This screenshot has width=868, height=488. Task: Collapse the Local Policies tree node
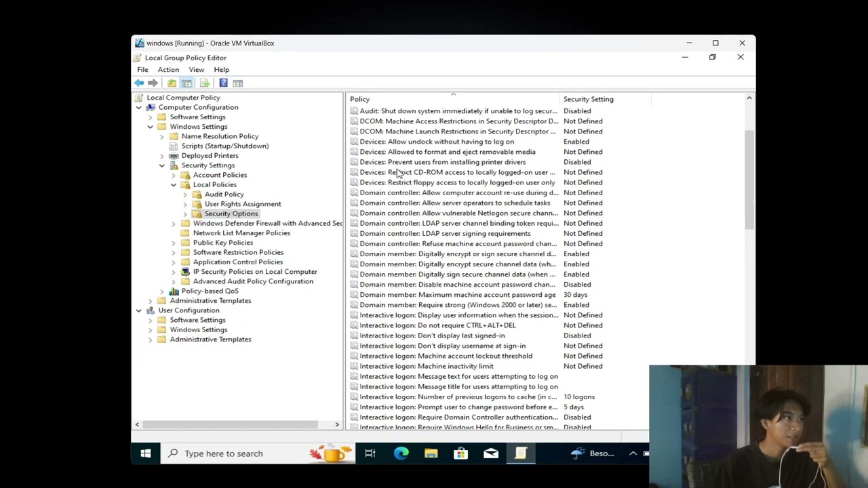point(173,184)
